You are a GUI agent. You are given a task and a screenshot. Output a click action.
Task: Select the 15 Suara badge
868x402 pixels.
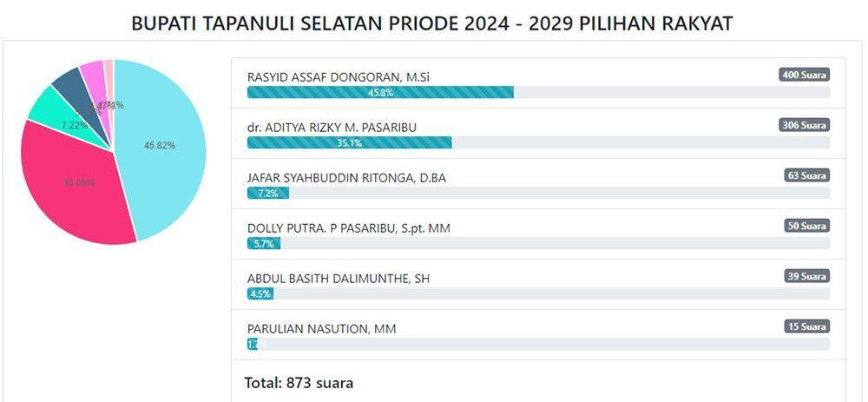tap(807, 326)
